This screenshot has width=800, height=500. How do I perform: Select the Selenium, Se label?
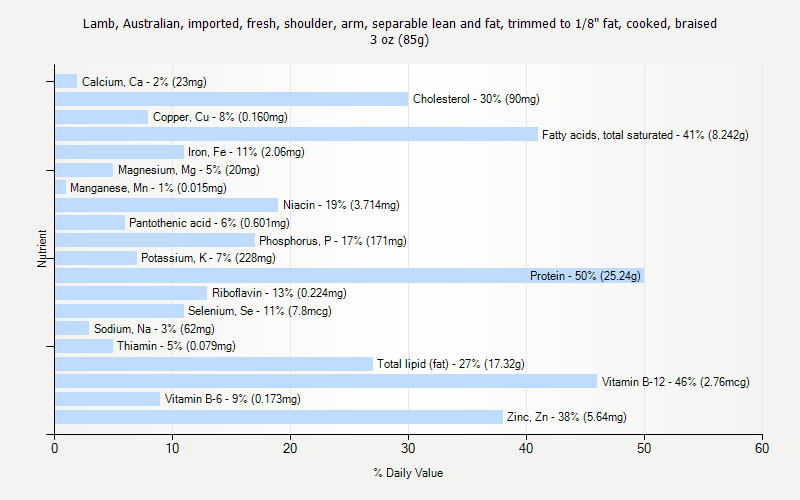[246, 311]
